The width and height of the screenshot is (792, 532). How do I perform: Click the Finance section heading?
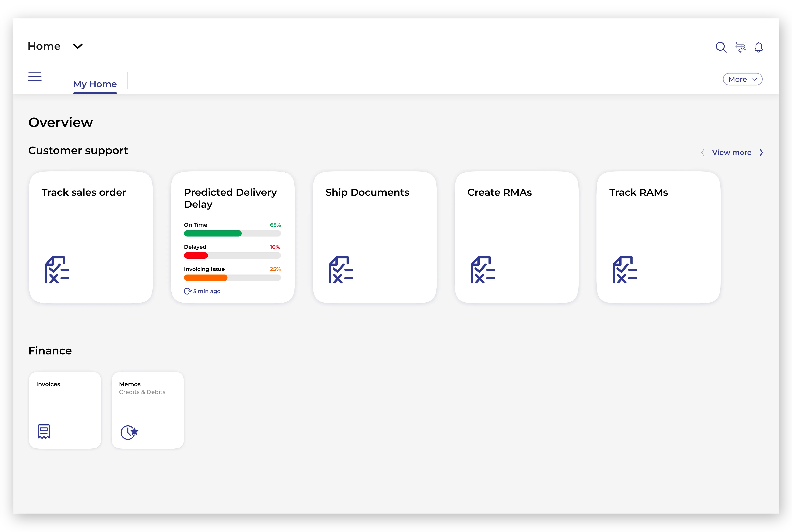pos(50,350)
